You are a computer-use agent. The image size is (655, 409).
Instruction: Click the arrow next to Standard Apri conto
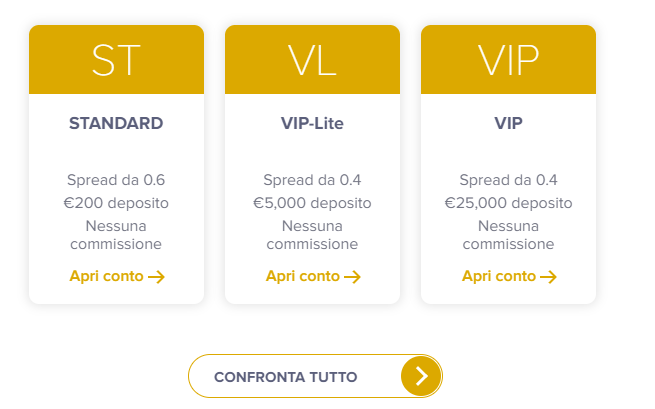[x=157, y=277]
